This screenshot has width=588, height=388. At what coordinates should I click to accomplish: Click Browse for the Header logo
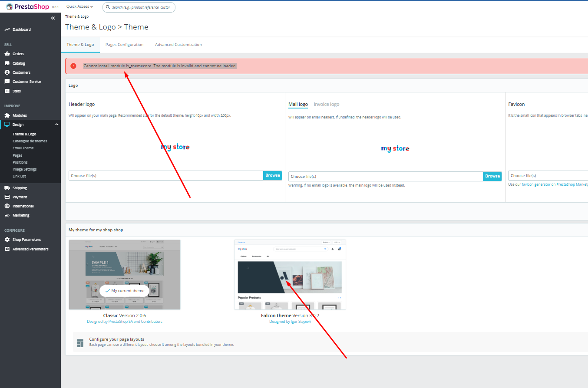click(272, 175)
